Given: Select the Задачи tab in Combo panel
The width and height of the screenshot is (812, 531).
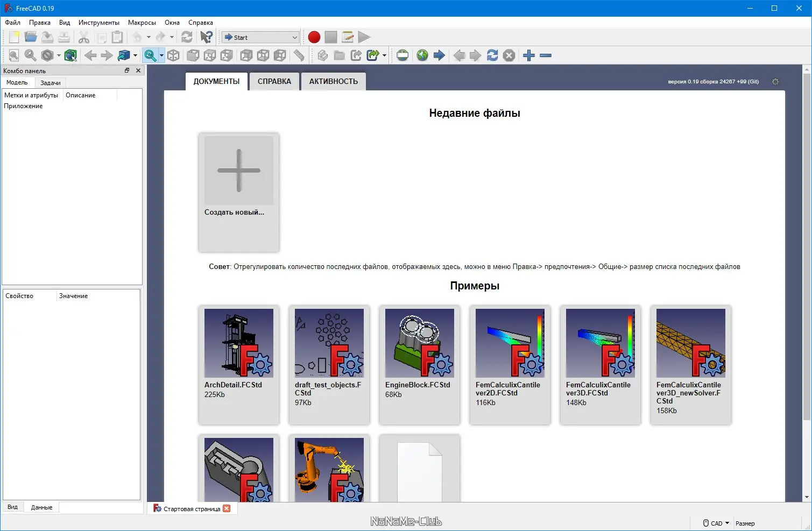Looking at the screenshot, I should [51, 82].
